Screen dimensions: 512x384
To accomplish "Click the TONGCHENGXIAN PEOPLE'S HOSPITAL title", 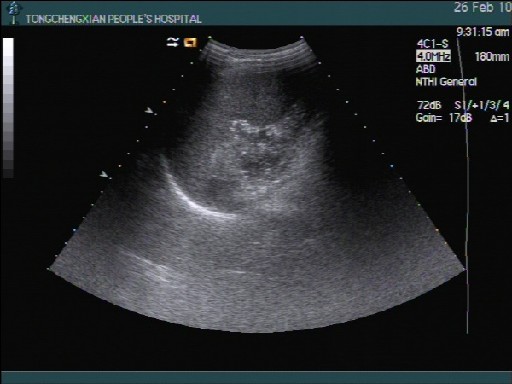I will [x=114, y=19].
